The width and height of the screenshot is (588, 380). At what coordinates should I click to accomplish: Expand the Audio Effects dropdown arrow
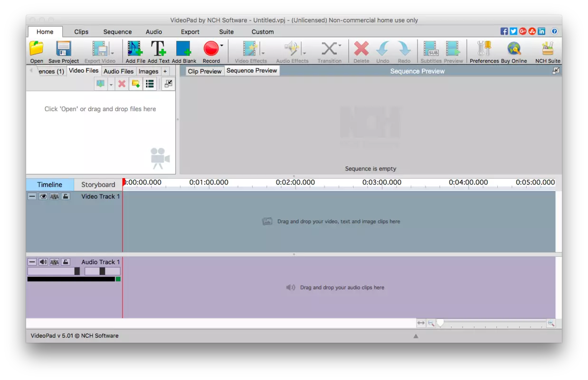pyautogui.click(x=304, y=53)
